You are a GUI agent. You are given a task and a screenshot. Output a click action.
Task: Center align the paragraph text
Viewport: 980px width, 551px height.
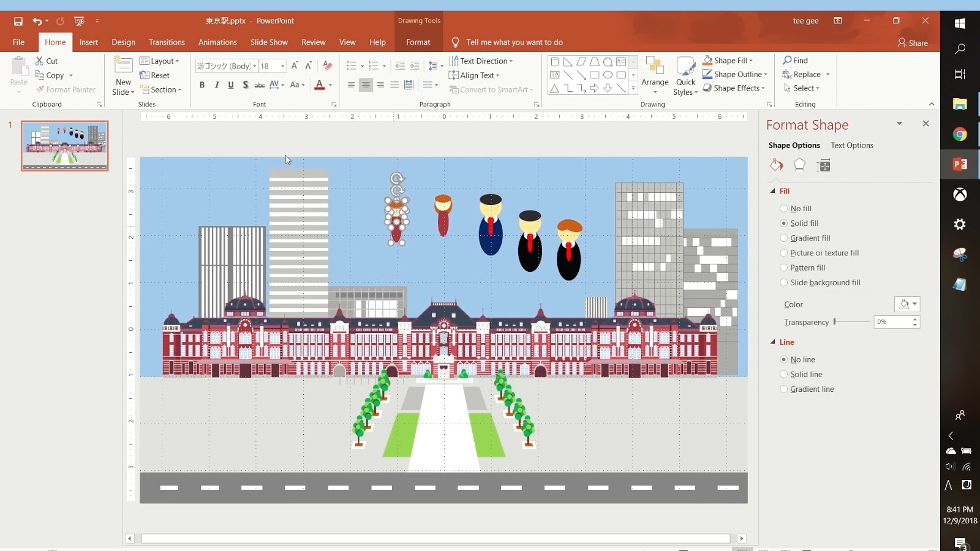(x=366, y=85)
